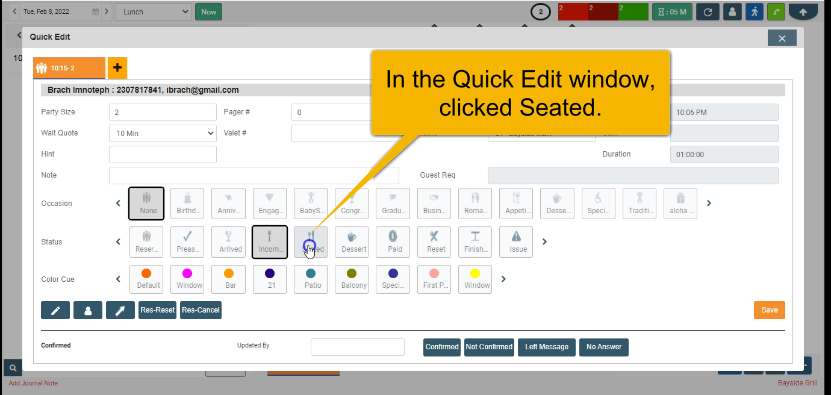Viewport: 831px width, 395px height.
Task: Mark status as Dessert
Action: [352, 242]
